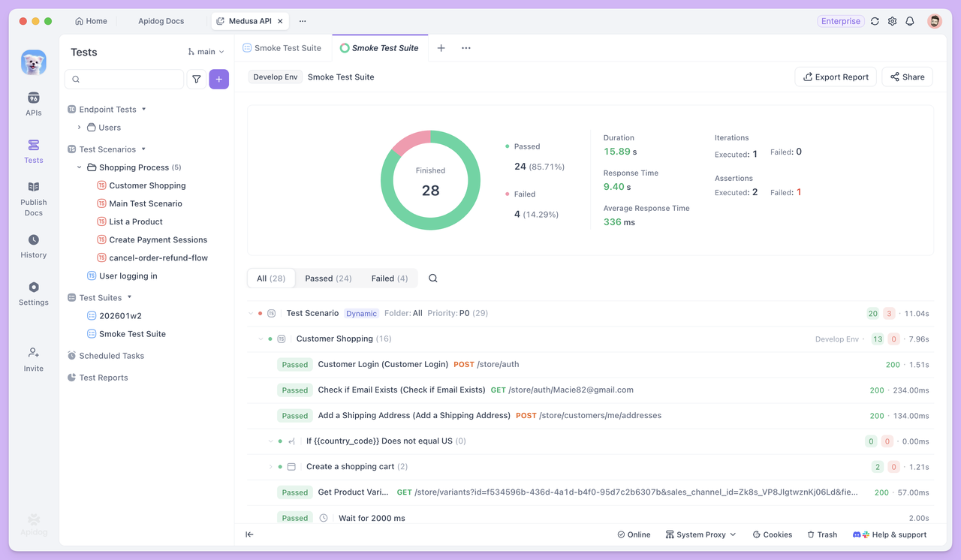
Task: Open the settings gear in the top bar
Action: (x=892, y=21)
